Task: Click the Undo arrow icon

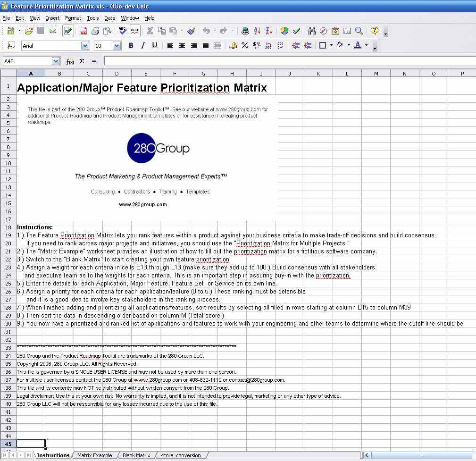Action: (x=207, y=31)
